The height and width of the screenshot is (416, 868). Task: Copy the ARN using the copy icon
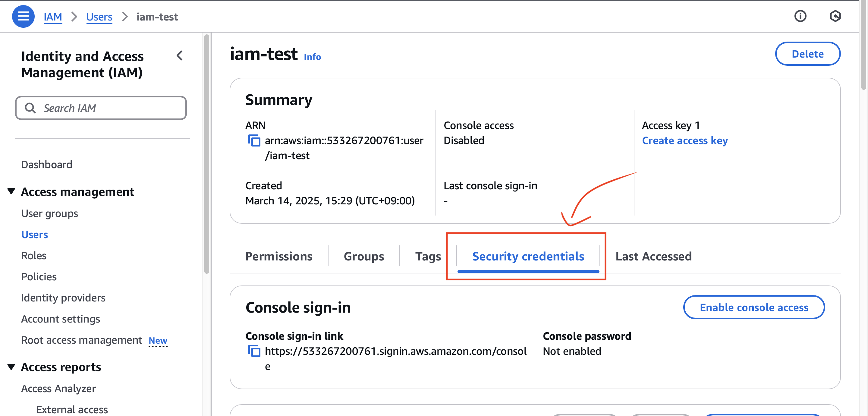coord(254,140)
